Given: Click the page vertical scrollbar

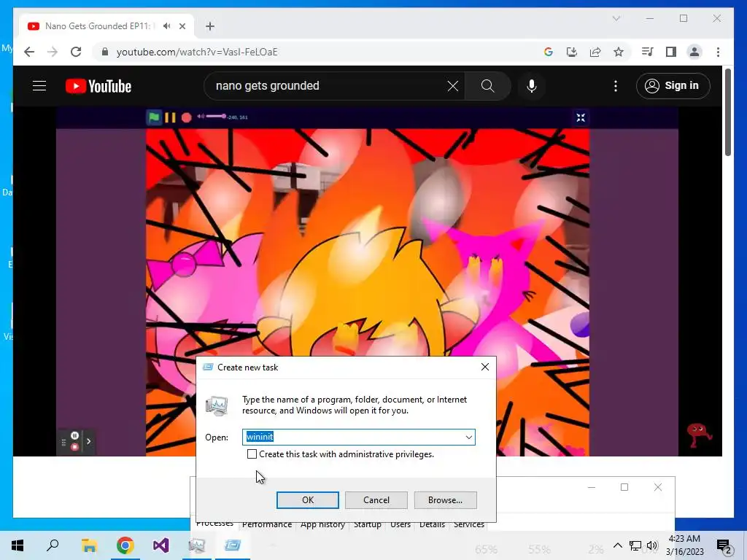Looking at the screenshot, I should (x=728, y=112).
